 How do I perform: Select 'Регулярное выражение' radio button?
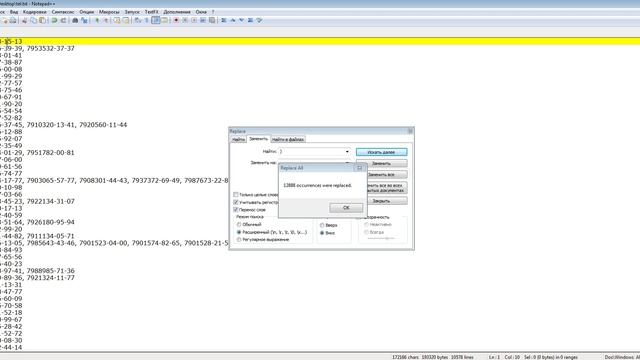click(239, 240)
